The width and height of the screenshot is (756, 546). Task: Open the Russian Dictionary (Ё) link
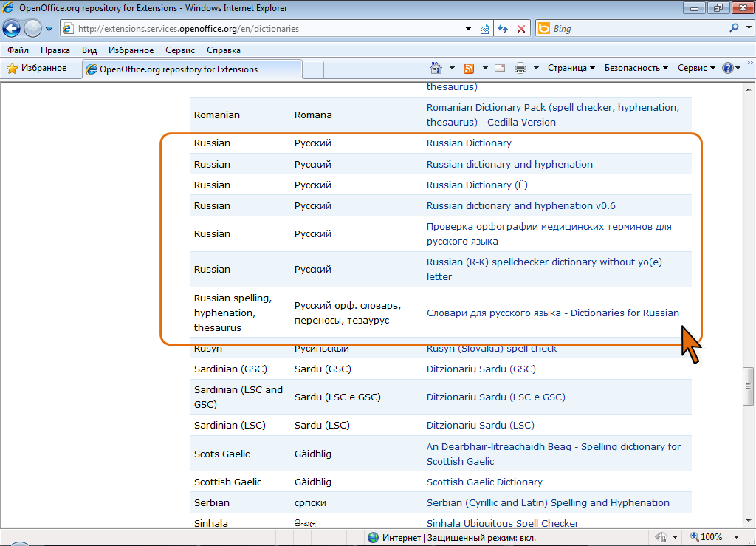click(477, 185)
